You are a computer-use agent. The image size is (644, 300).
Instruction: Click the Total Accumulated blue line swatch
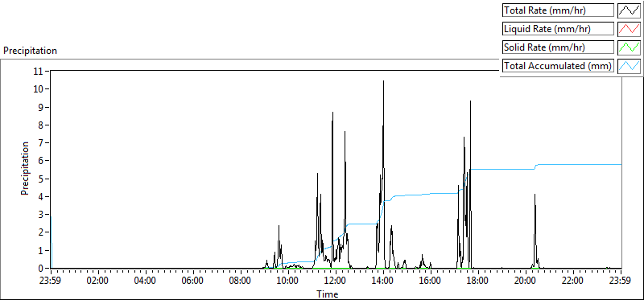[x=629, y=66]
